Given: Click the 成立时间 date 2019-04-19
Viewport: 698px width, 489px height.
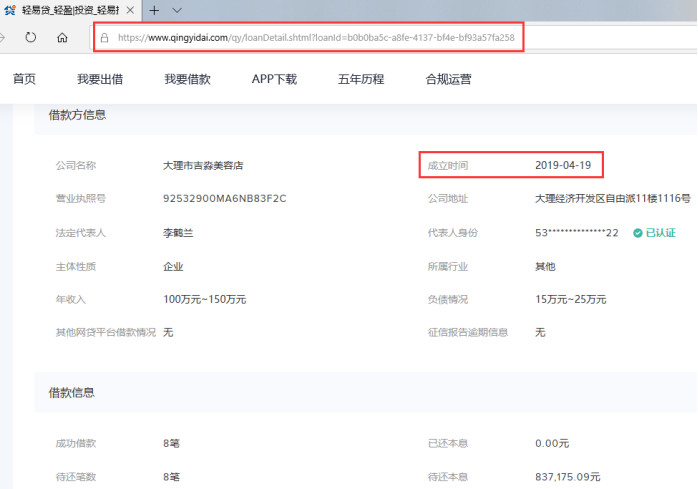Looking at the screenshot, I should pos(563,165).
